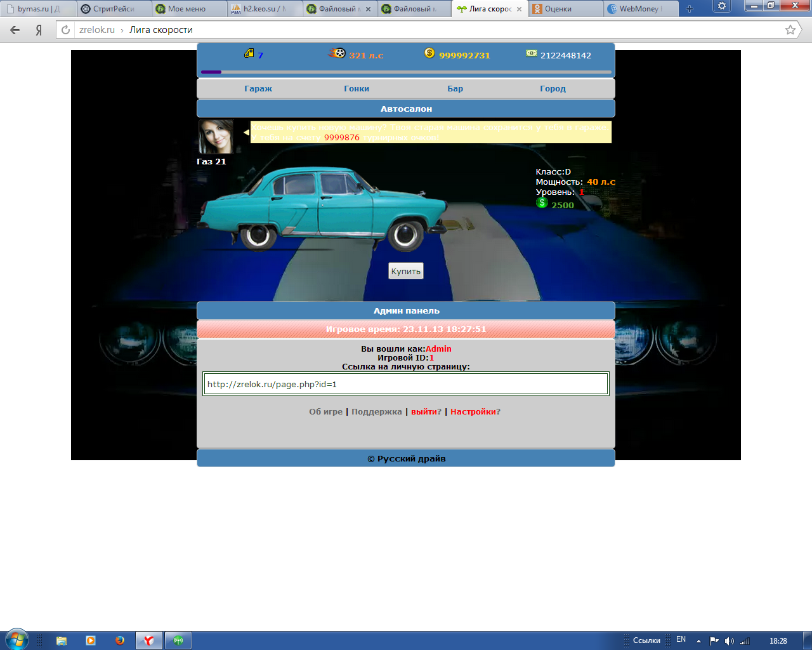This screenshot has height=650, width=812.
Task: Switch to the WebMoney browser tab
Action: [639, 9]
